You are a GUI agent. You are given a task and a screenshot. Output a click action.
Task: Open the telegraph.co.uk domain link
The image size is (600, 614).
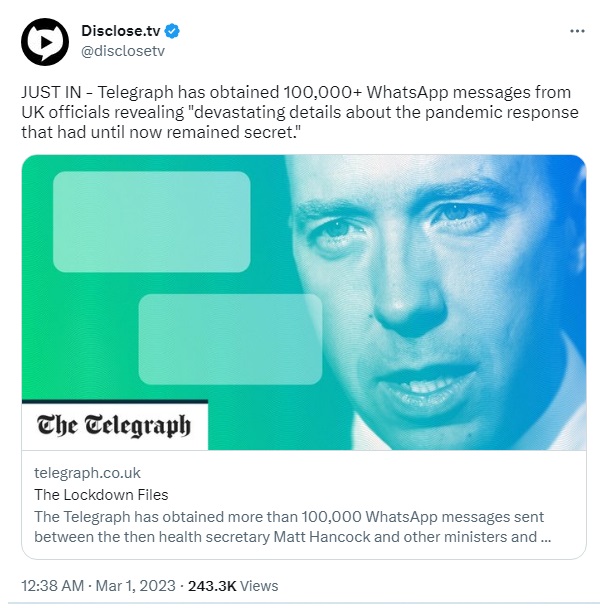coord(87,473)
